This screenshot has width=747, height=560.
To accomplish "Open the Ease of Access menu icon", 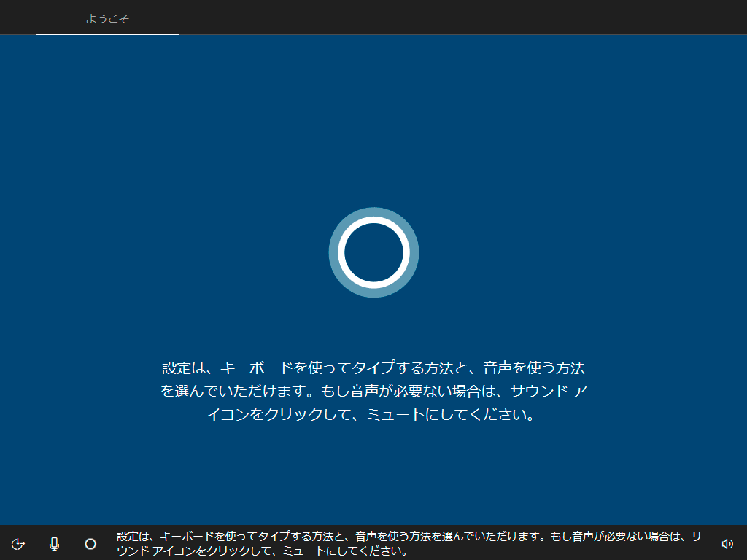I will pyautogui.click(x=19, y=543).
